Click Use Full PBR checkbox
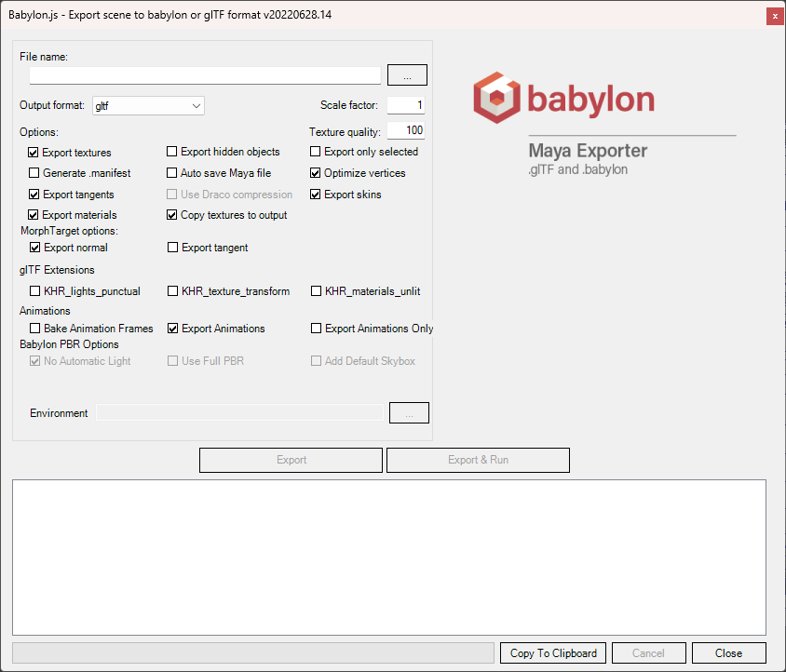Screen dimensions: 786x672 pyautogui.click(x=172, y=361)
